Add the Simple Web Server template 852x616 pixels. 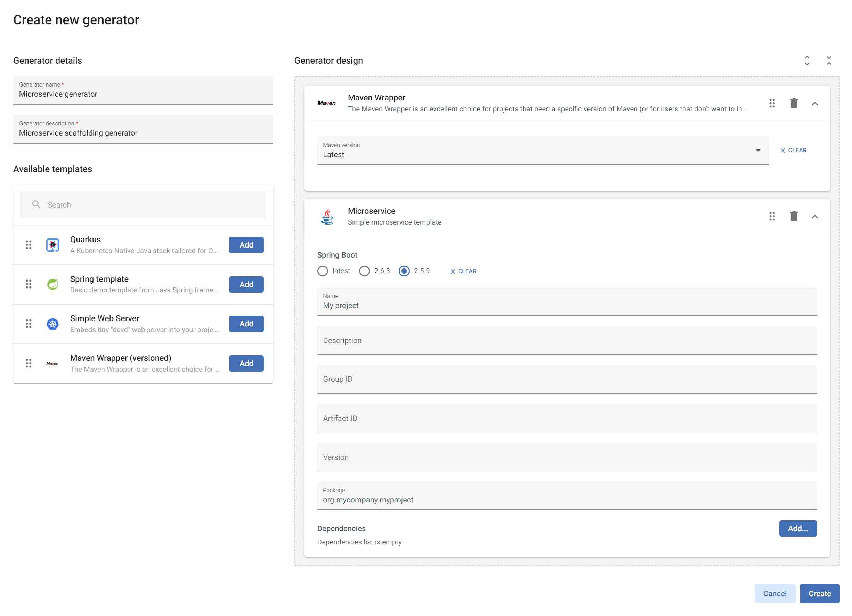(246, 324)
